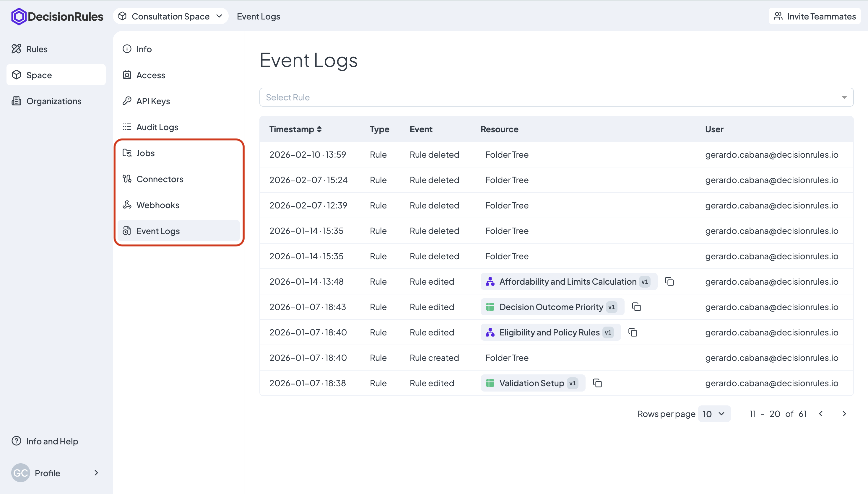Go to API Keys settings
The height and width of the screenshot is (494, 868).
(x=153, y=101)
